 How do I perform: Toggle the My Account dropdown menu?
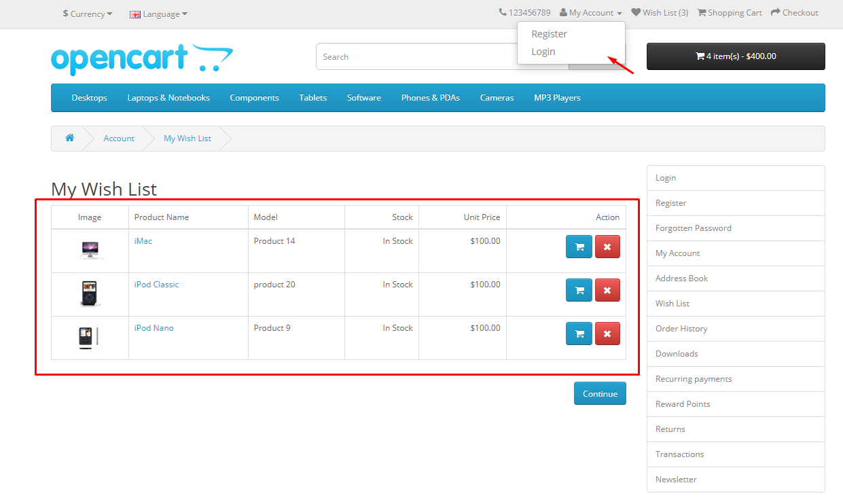591,13
